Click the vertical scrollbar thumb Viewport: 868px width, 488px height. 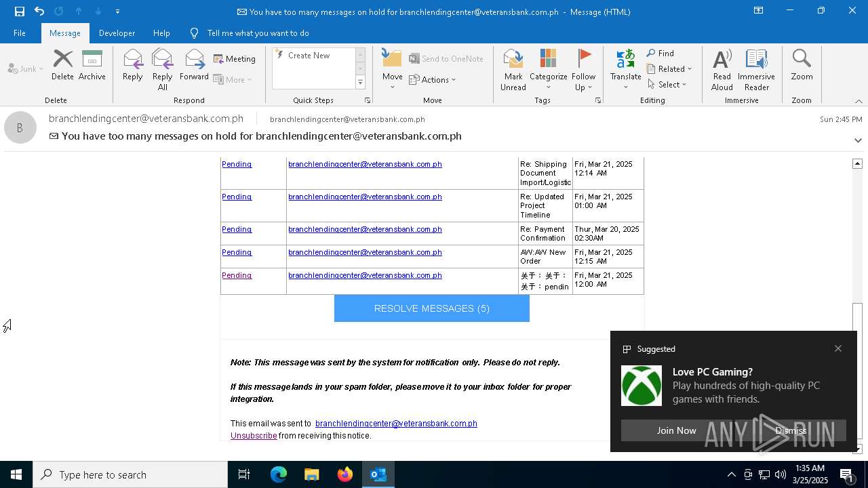coord(857,371)
